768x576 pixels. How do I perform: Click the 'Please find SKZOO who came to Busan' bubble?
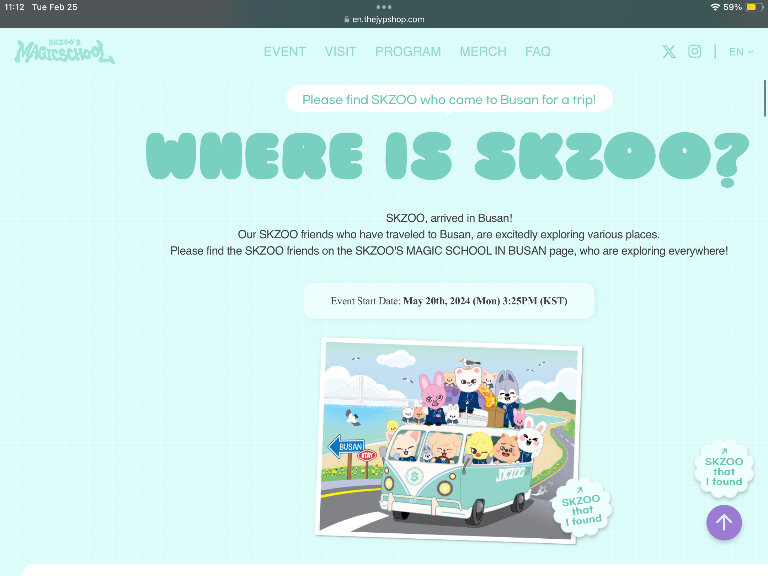pos(449,99)
